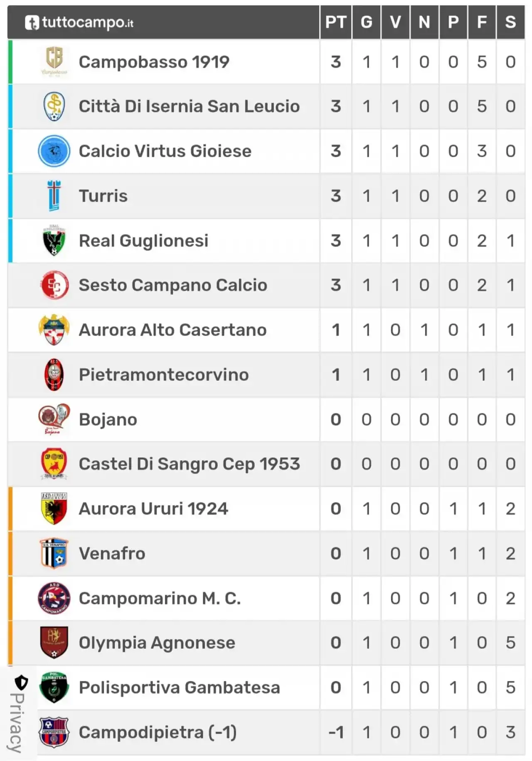The width and height of the screenshot is (532, 761).
Task: Select the Aurora Alto Casertano crest
Action: tap(54, 330)
